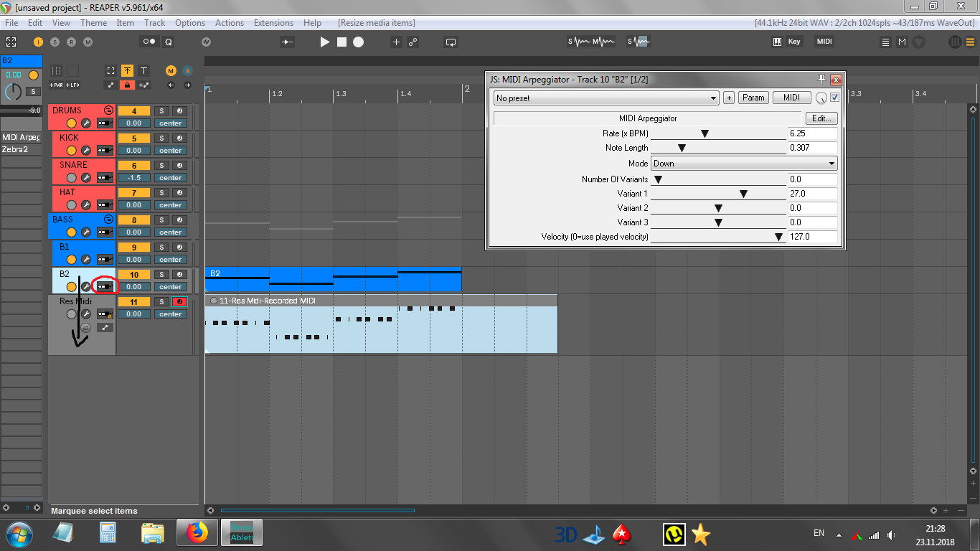This screenshot has width=980, height=551.
Task: Start recording with the round Record button
Action: (358, 42)
